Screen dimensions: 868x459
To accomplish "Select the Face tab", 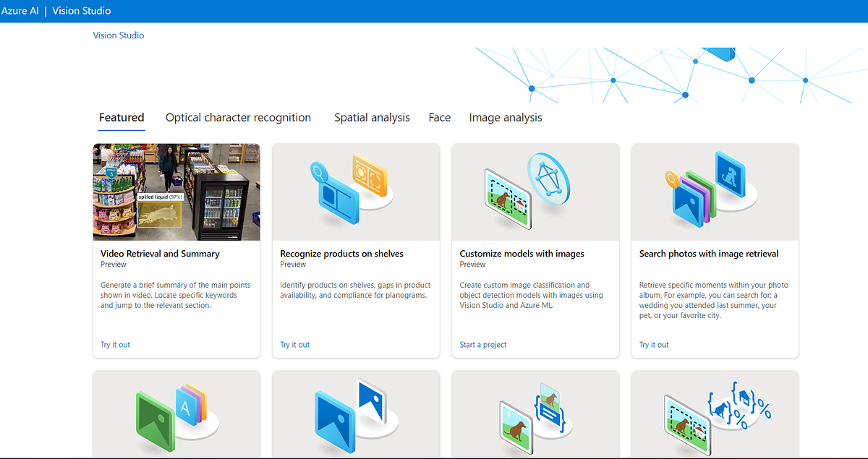I will pos(440,117).
